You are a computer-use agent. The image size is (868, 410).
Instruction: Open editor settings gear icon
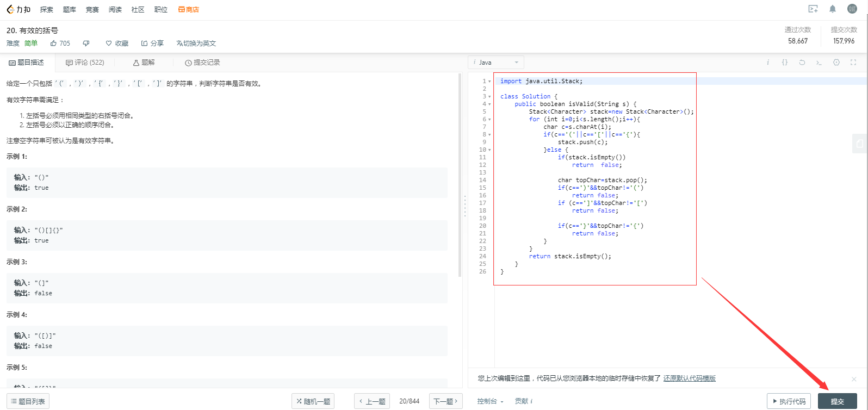pos(836,63)
